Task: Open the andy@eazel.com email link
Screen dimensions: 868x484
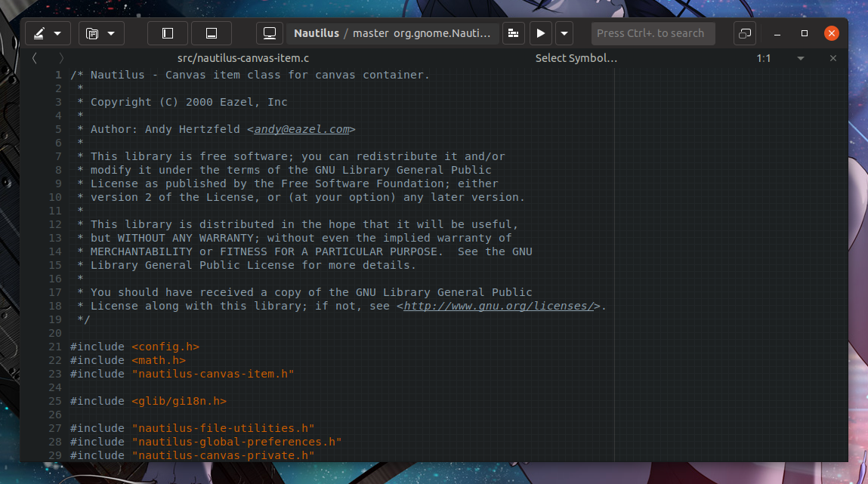Action: click(301, 129)
